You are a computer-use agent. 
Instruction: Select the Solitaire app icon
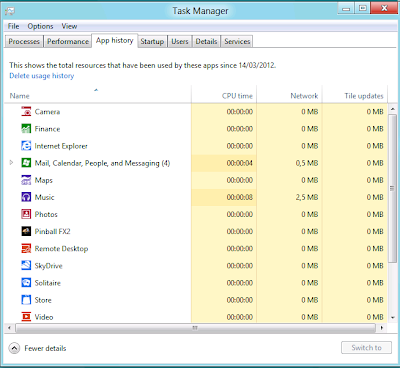26,283
